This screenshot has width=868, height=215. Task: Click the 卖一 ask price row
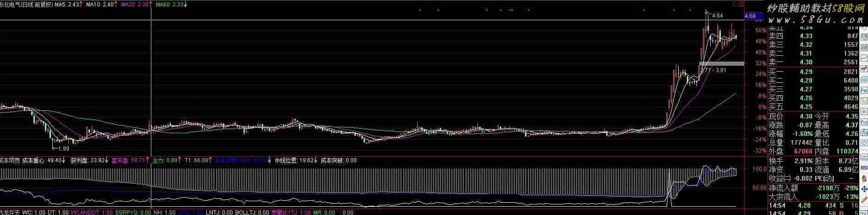806,62
